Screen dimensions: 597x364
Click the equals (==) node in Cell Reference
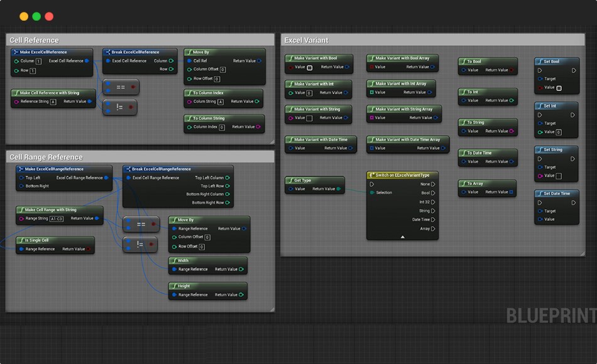coord(120,87)
